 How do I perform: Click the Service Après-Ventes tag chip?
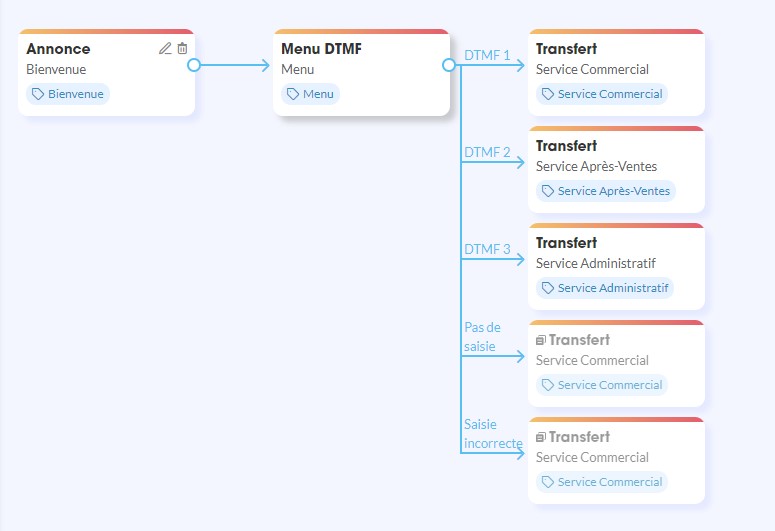click(606, 191)
